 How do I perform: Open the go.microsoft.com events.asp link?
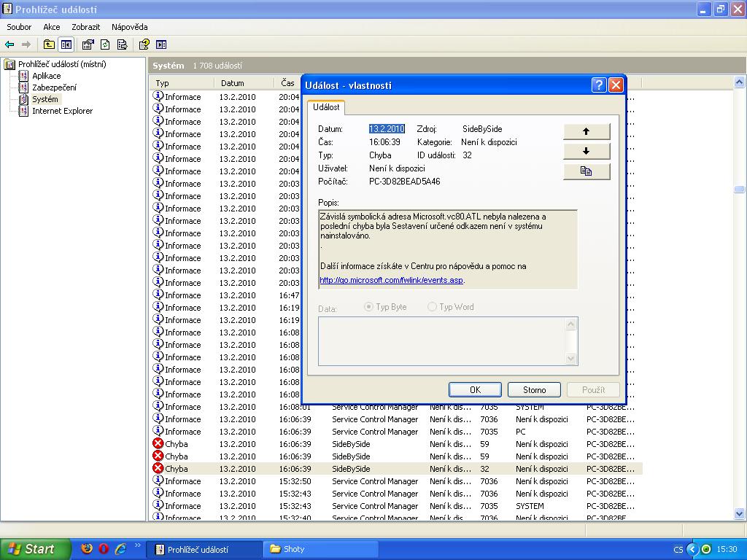(x=391, y=281)
